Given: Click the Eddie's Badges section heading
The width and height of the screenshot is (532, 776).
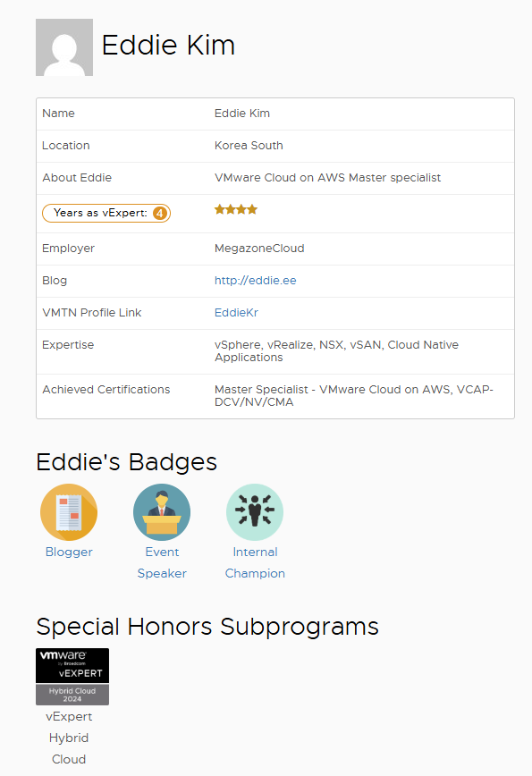Looking at the screenshot, I should coord(127,462).
